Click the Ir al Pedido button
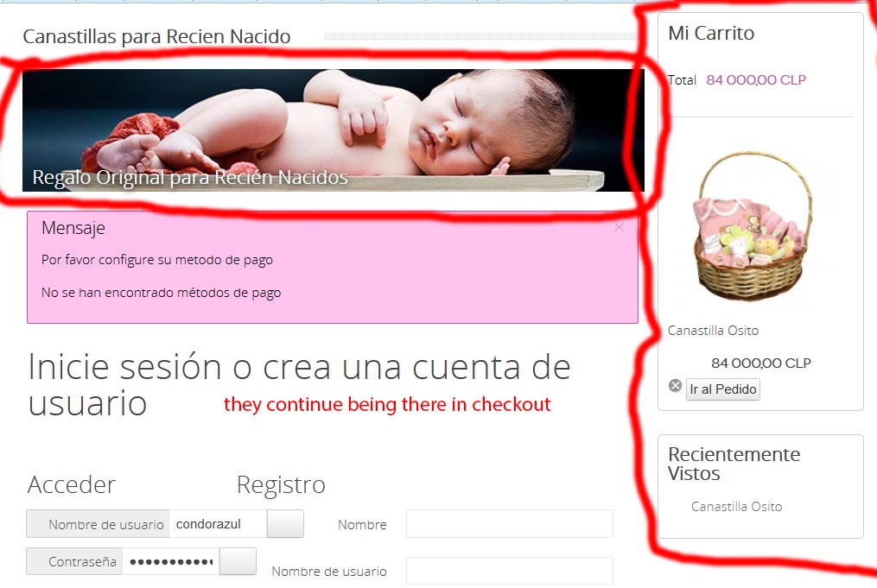The width and height of the screenshot is (877, 588). coord(722,389)
